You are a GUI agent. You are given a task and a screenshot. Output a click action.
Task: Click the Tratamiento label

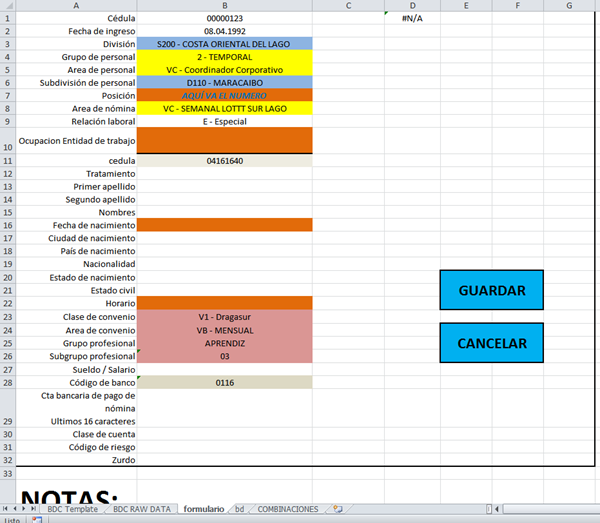pyautogui.click(x=111, y=174)
